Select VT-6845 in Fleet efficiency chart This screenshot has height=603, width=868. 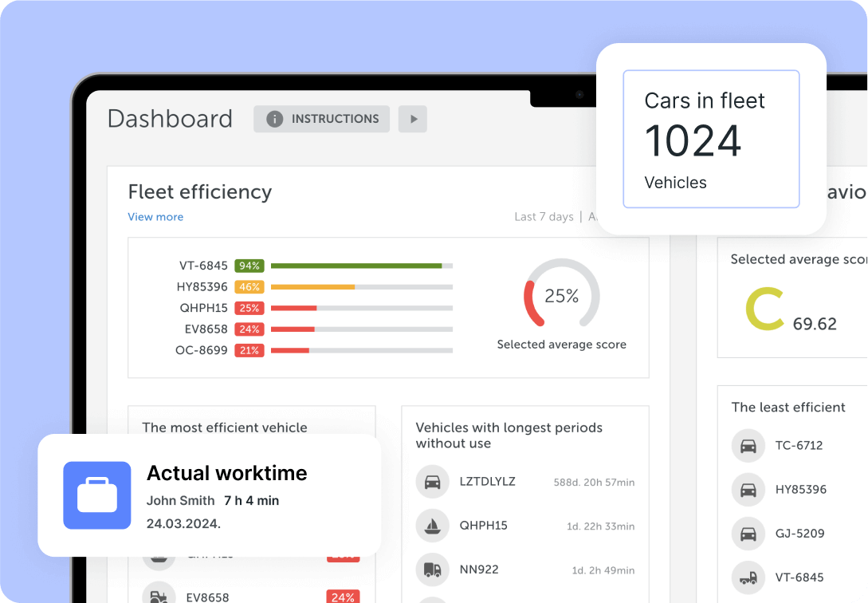click(203, 266)
